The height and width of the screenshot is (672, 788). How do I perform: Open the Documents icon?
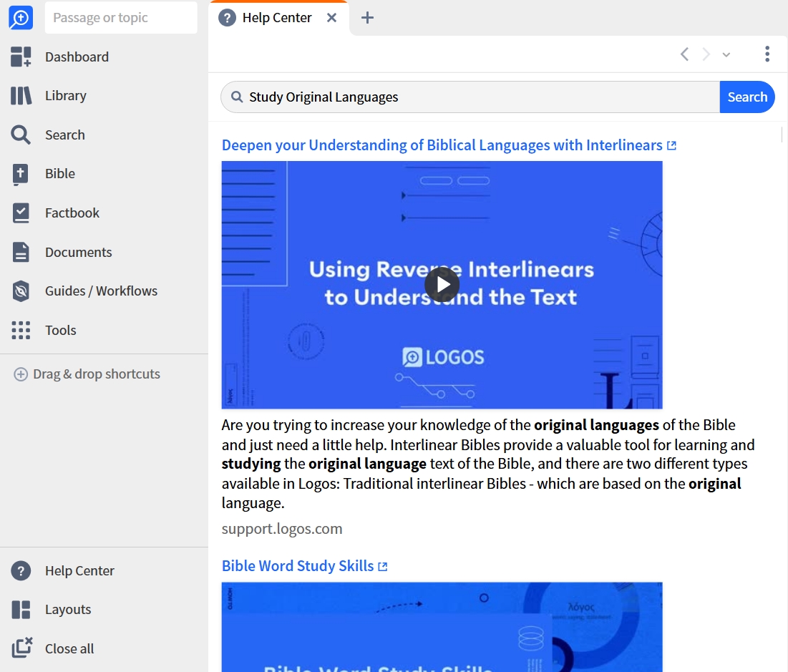click(x=21, y=252)
